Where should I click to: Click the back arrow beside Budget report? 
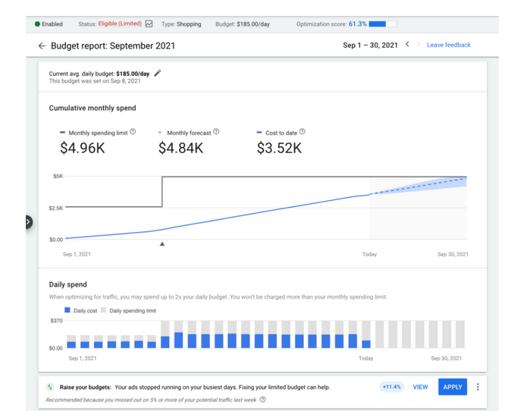(42, 46)
